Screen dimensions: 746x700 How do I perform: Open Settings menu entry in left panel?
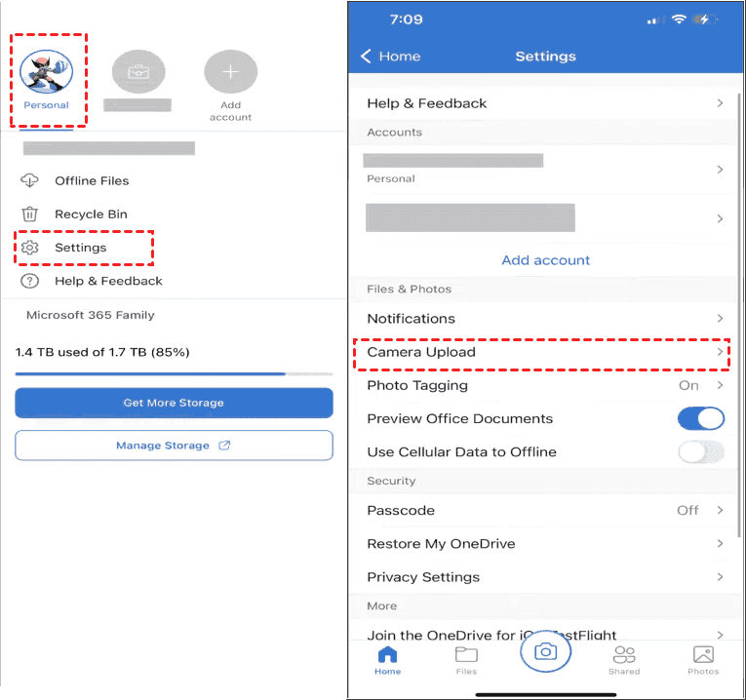coord(80,248)
